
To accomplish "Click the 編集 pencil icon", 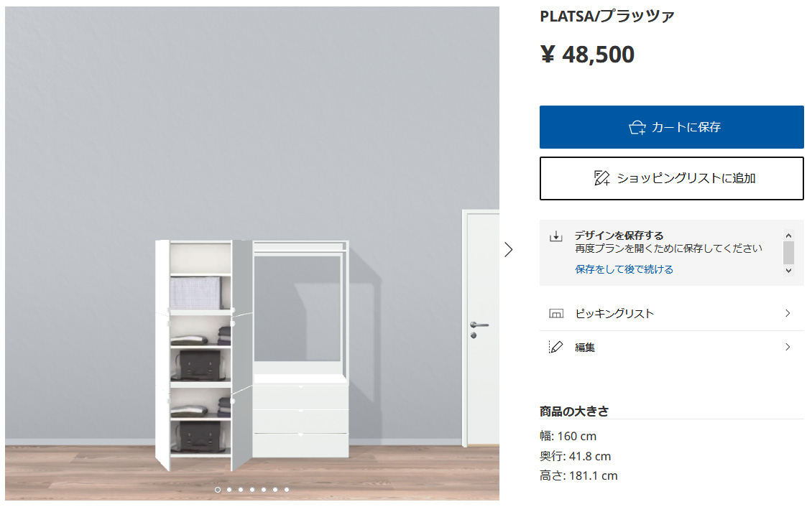I will (x=555, y=347).
